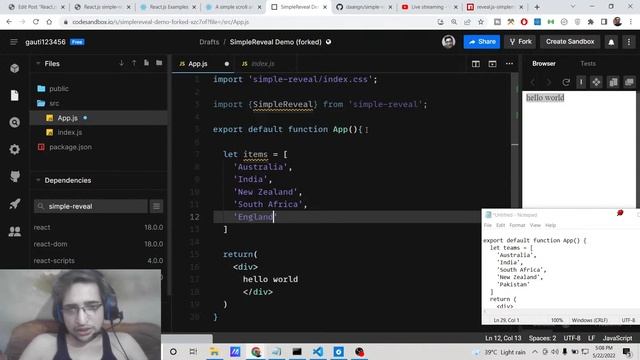Switch to the Live streaming Chrome tab
Image resolution: width=640 pixels, height=360 pixels.
[428, 7]
